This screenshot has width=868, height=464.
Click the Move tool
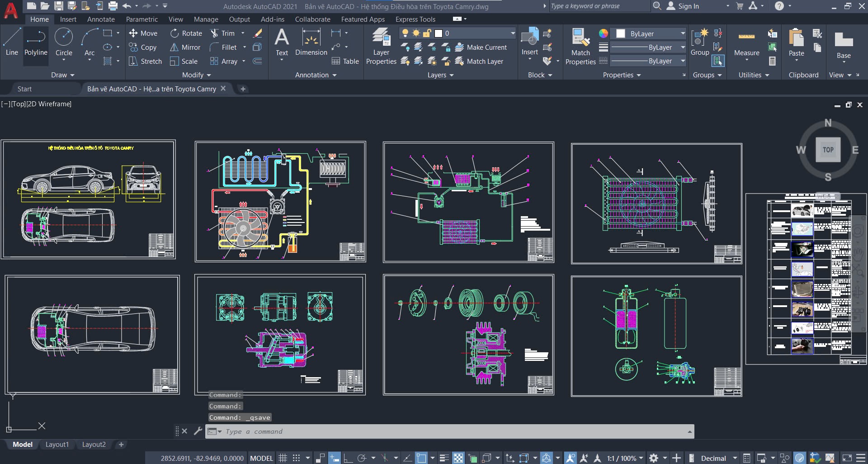(143, 33)
